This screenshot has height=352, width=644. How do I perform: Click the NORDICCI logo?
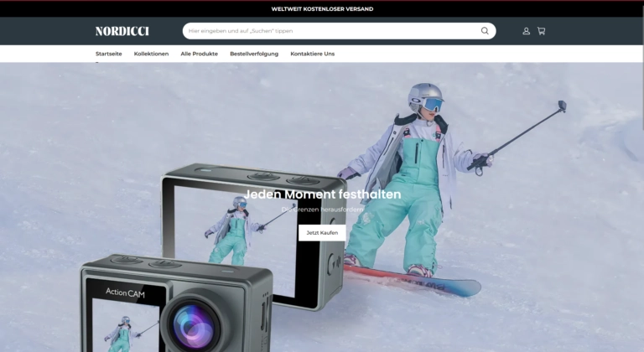coord(122,31)
